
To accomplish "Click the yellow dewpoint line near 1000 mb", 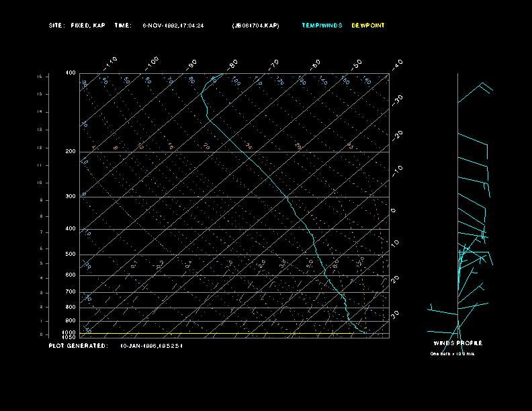I will coord(215,333).
